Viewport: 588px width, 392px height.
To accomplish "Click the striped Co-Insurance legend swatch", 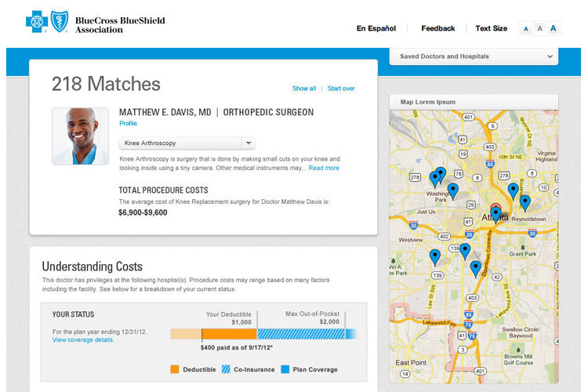I will click(226, 369).
